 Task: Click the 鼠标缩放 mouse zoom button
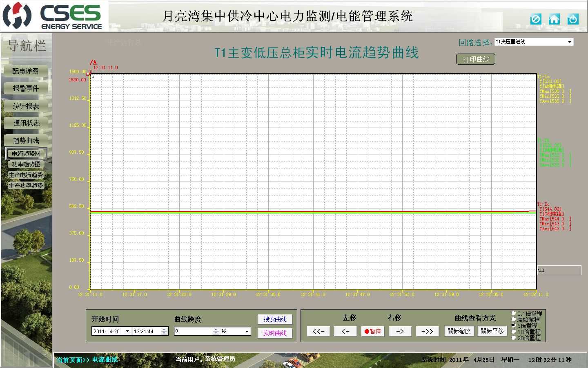tap(459, 331)
